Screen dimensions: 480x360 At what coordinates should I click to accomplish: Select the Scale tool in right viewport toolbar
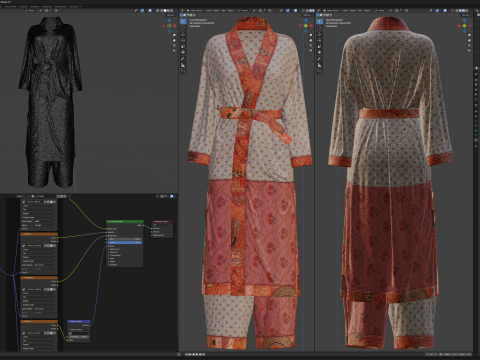tap(320, 46)
